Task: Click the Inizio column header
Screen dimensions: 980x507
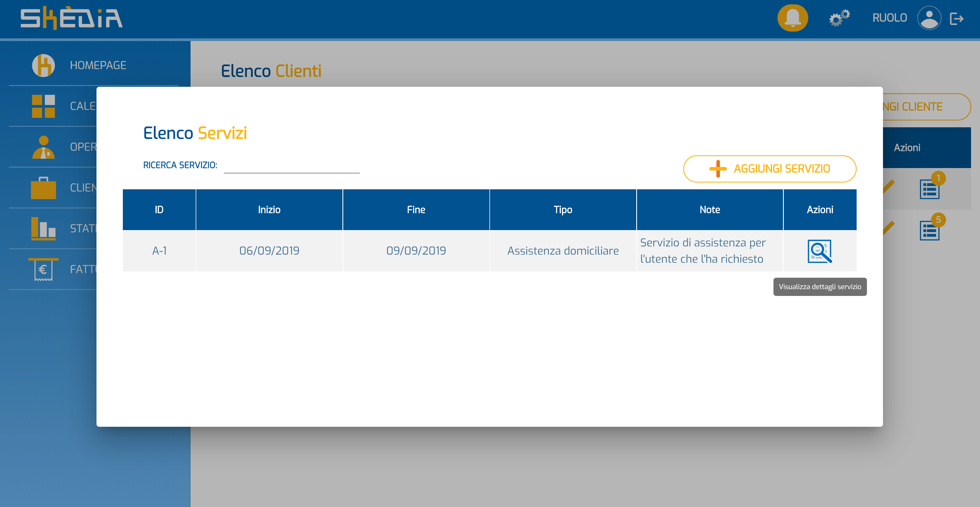Action: pyautogui.click(x=269, y=210)
